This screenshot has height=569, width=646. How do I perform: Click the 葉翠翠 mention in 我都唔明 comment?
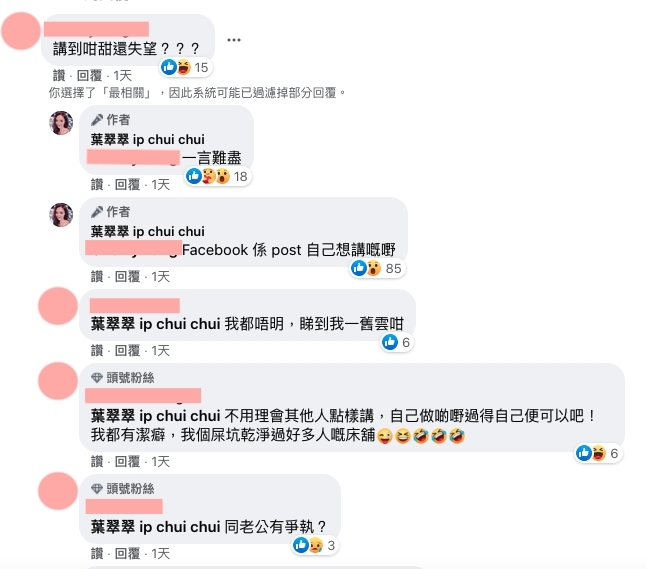pos(155,324)
